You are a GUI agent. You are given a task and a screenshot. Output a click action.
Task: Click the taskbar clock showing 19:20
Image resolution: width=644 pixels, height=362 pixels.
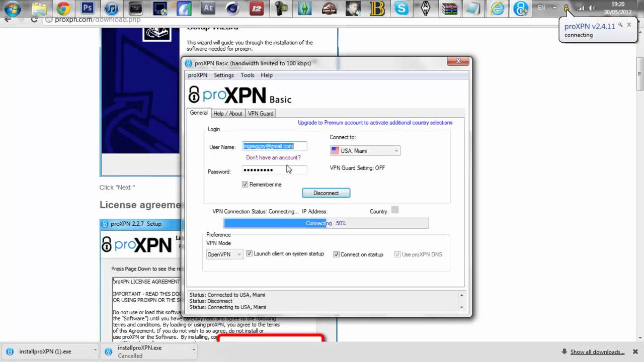(618, 8)
